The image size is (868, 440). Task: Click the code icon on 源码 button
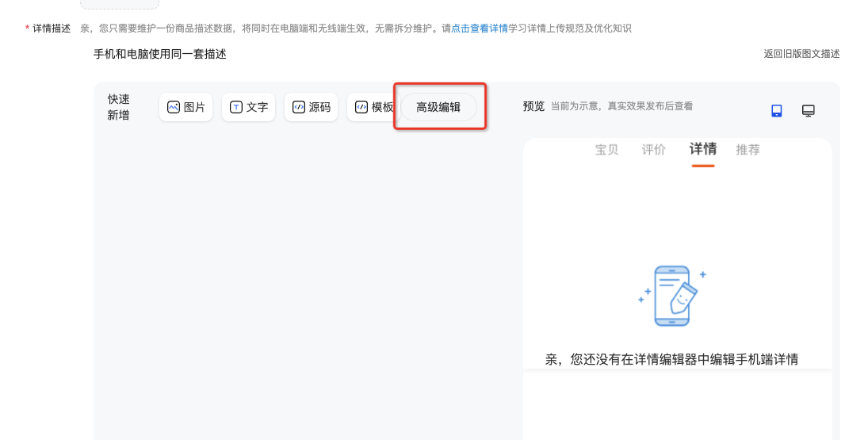pos(298,107)
